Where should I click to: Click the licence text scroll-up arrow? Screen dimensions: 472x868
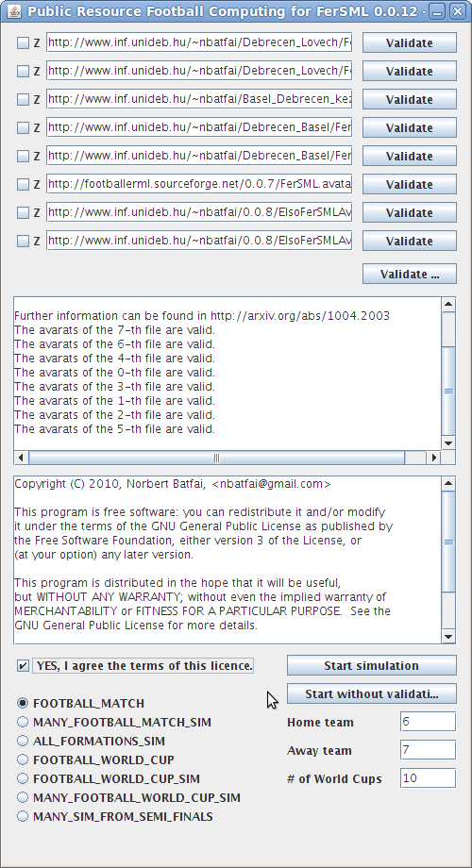click(448, 484)
